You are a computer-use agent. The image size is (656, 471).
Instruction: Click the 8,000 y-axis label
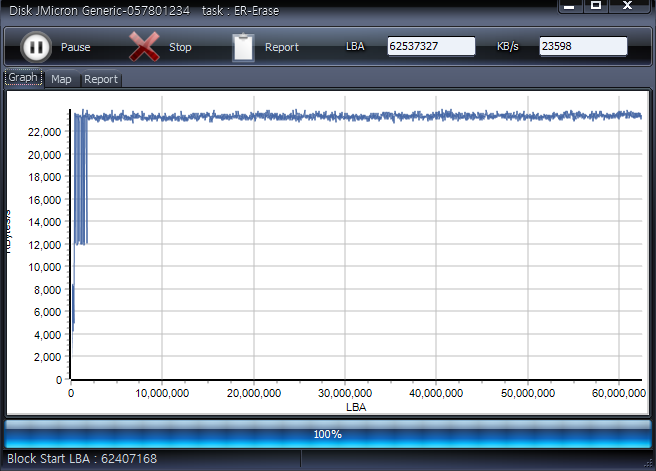click(x=47, y=290)
